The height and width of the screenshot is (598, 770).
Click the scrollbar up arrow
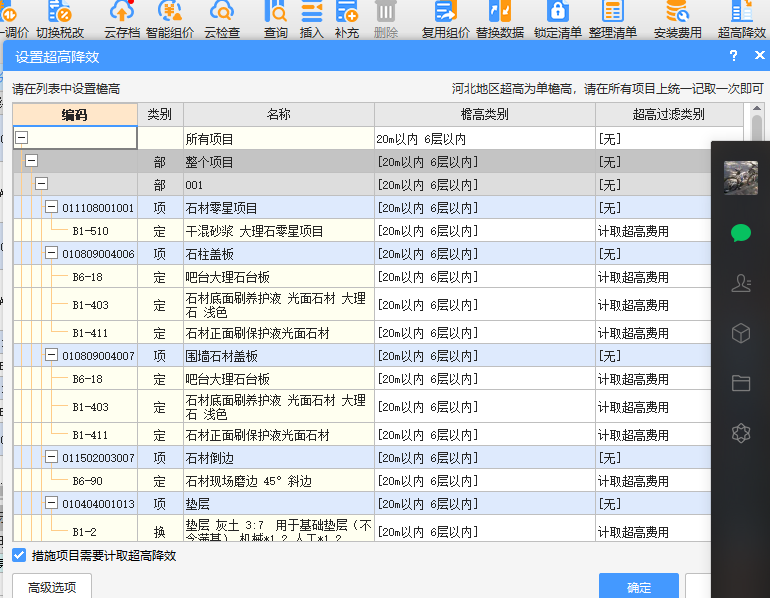(x=757, y=109)
